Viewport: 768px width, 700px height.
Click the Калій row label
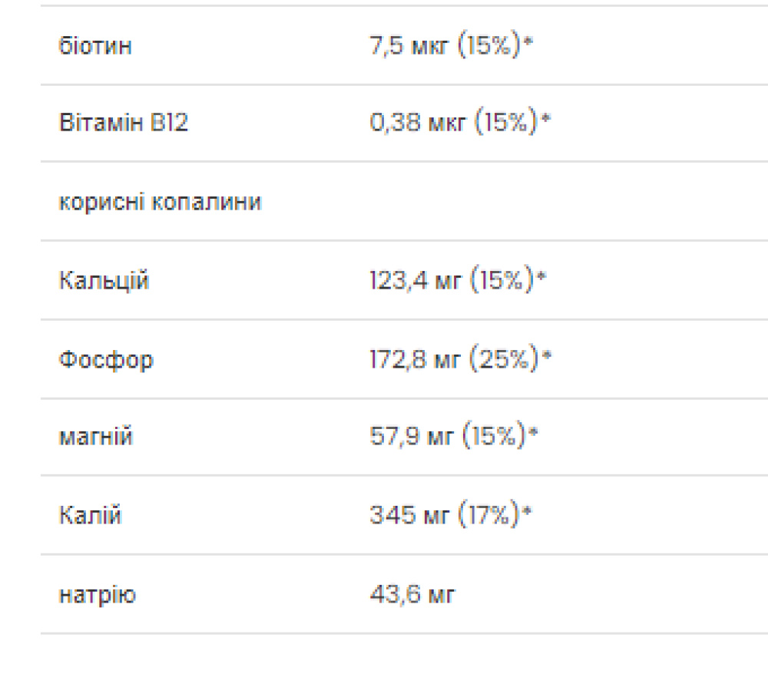(90, 515)
